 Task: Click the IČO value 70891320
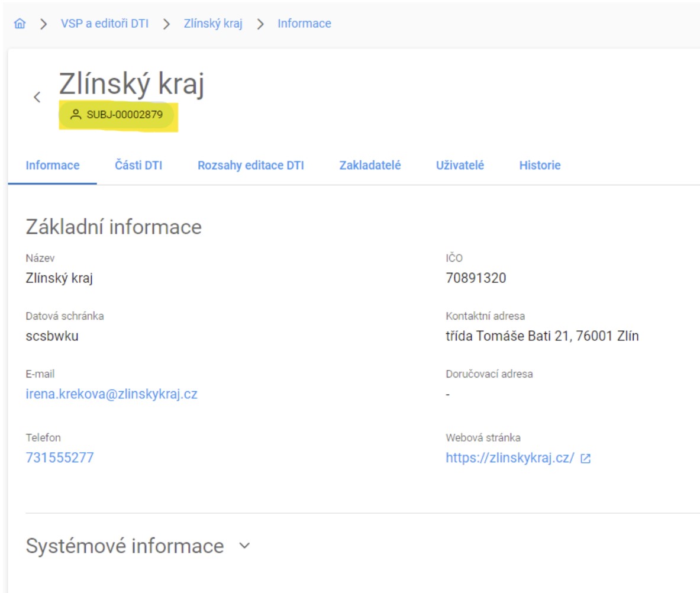(x=476, y=278)
